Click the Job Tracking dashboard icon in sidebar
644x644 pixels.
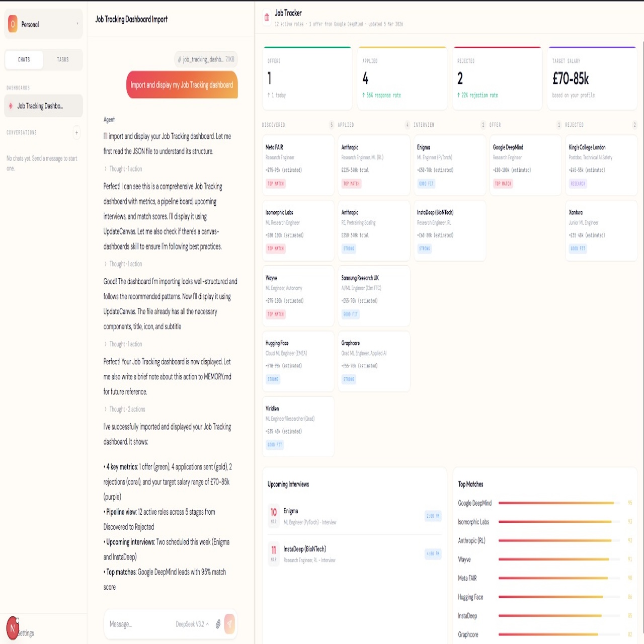point(11,106)
